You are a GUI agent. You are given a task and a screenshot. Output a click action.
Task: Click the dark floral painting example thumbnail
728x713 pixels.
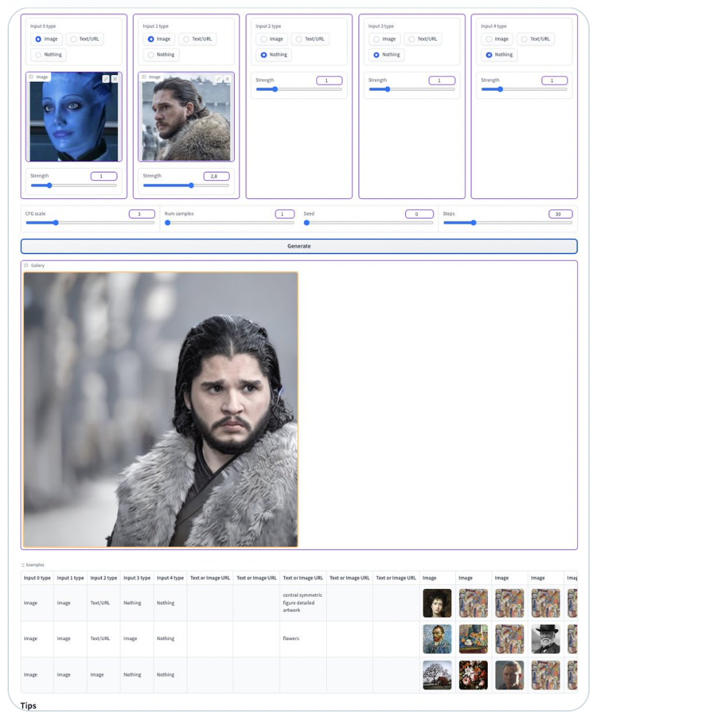[x=473, y=675]
